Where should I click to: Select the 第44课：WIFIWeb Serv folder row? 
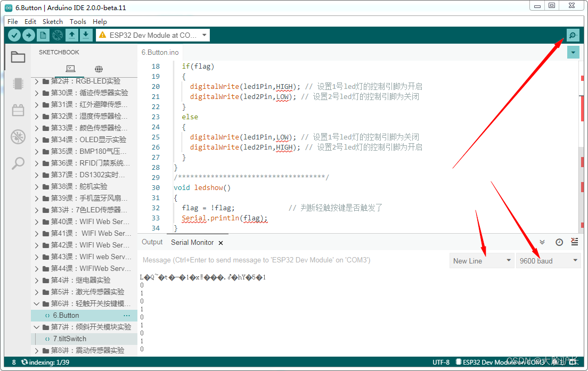tap(84, 269)
